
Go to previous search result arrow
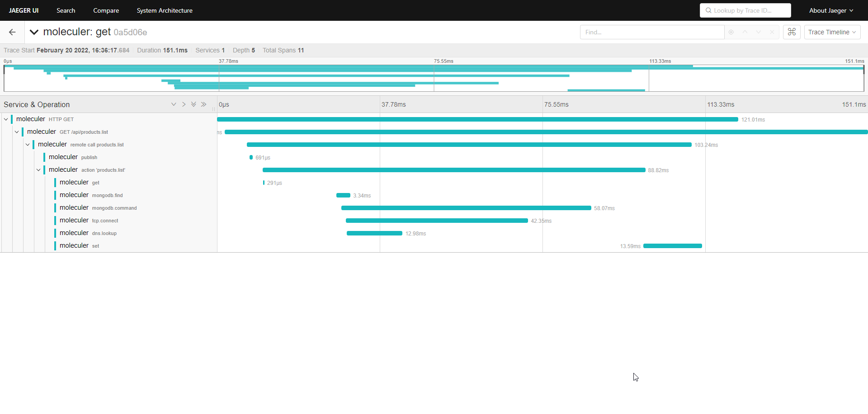[745, 32]
